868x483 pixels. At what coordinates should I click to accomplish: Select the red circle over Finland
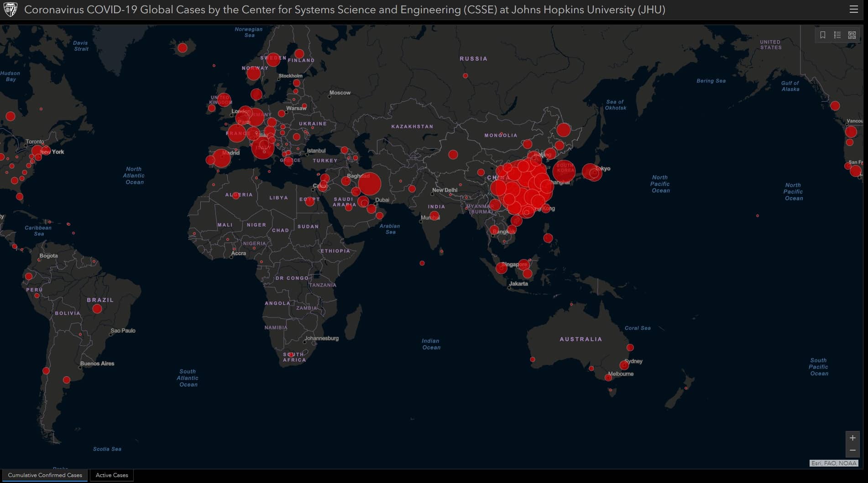pos(299,54)
